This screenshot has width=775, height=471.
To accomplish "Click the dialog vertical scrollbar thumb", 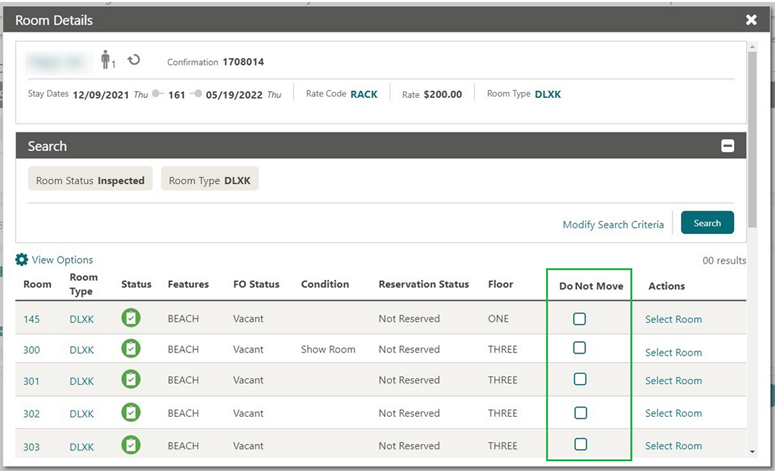I will pos(752,140).
